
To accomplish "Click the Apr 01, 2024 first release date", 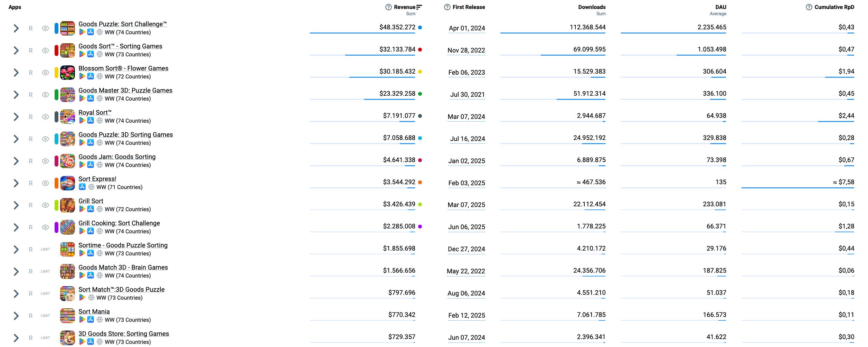I will point(467,28).
